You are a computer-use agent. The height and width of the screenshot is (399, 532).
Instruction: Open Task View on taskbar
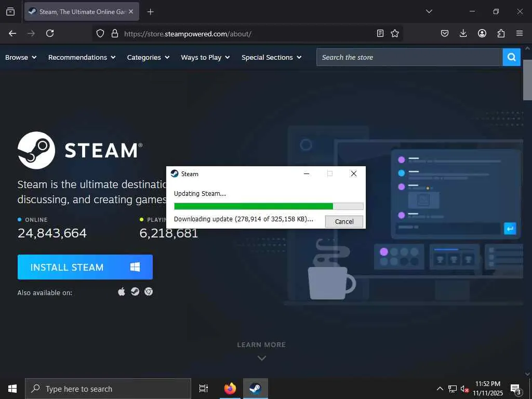point(204,389)
